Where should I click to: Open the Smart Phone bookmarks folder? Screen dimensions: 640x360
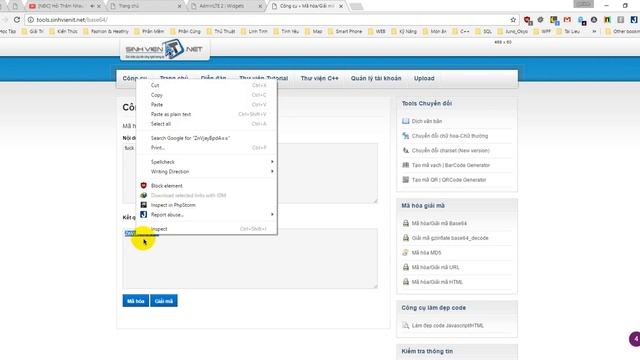coord(345,31)
